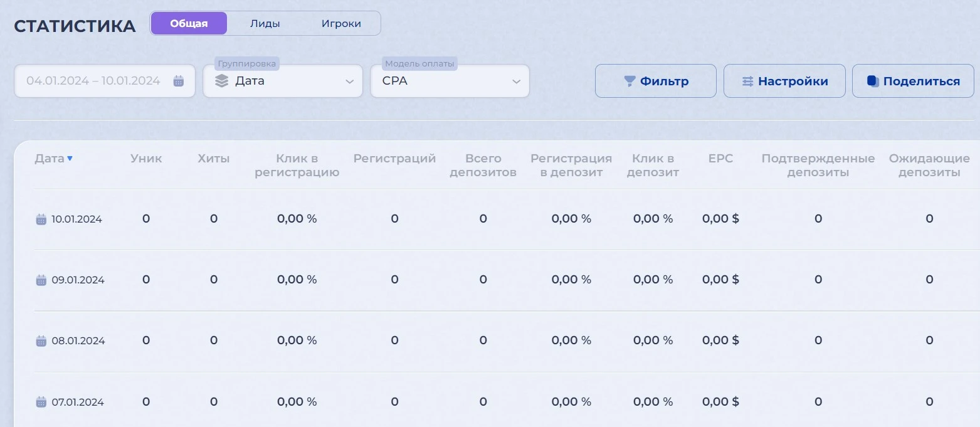Switch to the Игроки tab
The image size is (980, 427).
click(341, 24)
